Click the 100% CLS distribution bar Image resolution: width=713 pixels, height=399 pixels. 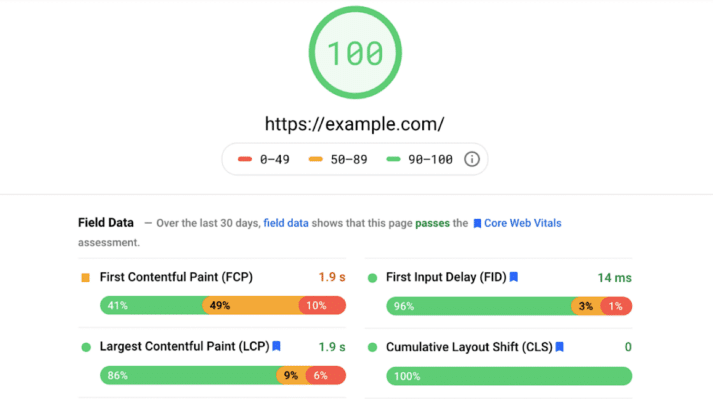pyautogui.click(x=509, y=376)
